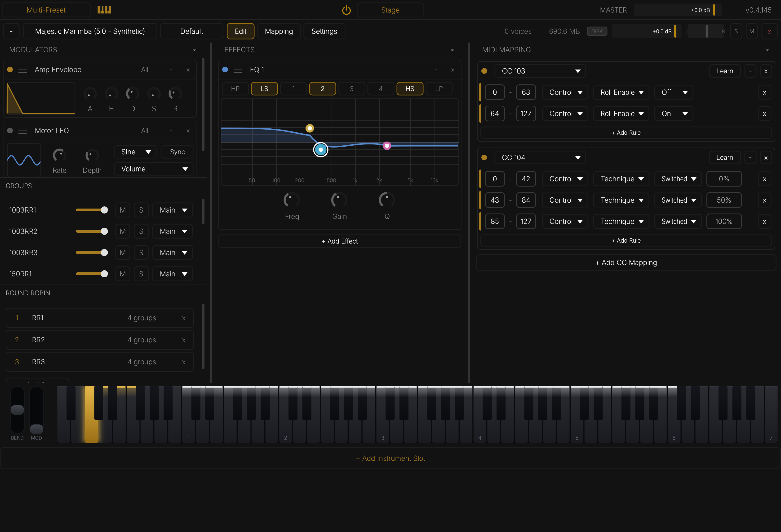Open the Main output dropdown for 150RR1
The width and height of the screenshot is (781, 532).
coord(172,274)
